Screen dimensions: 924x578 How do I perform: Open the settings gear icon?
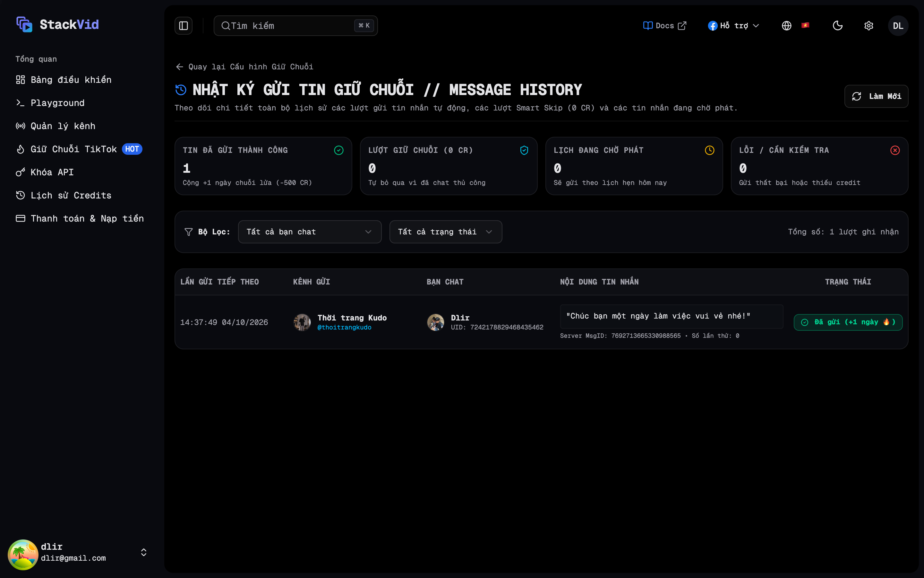(x=868, y=26)
